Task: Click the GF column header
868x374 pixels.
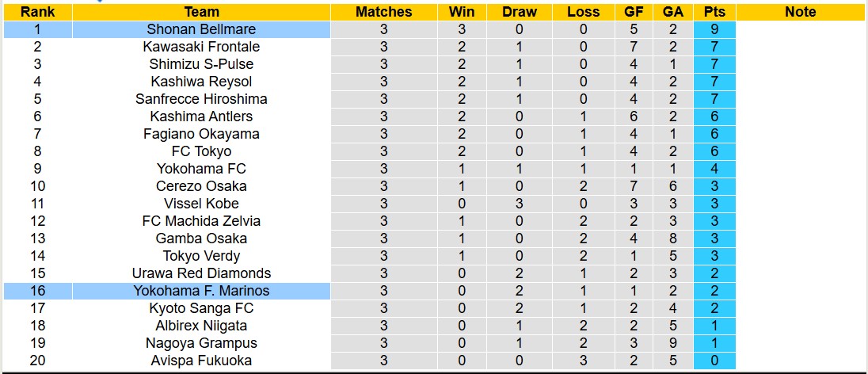Action: pyautogui.click(x=634, y=12)
